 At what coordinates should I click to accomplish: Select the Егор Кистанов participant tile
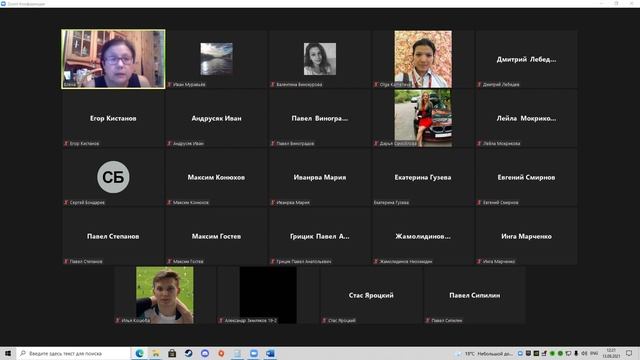[x=113, y=118]
